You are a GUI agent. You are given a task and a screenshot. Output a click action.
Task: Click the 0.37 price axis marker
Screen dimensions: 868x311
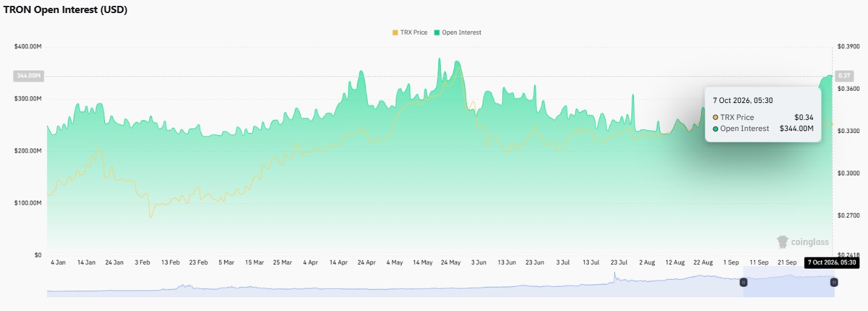click(x=845, y=76)
